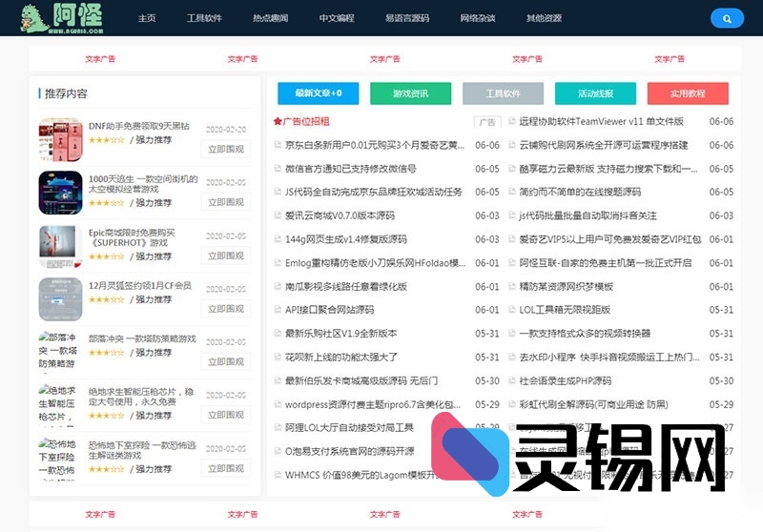This screenshot has height=532, width=763.
Task: Open 微信官方通知已支持修改微信号 article
Action: tap(351, 169)
